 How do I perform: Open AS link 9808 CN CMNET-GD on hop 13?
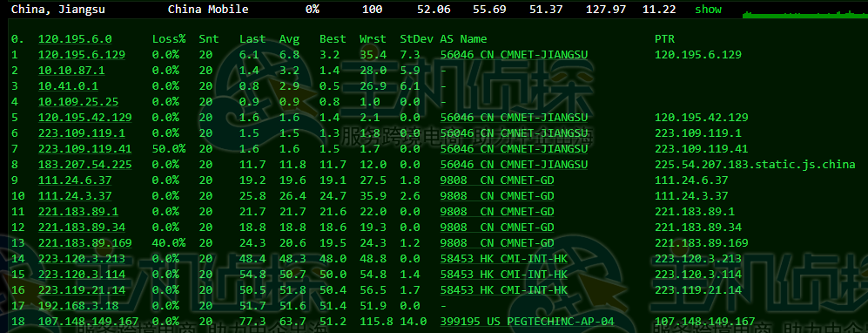(497, 243)
